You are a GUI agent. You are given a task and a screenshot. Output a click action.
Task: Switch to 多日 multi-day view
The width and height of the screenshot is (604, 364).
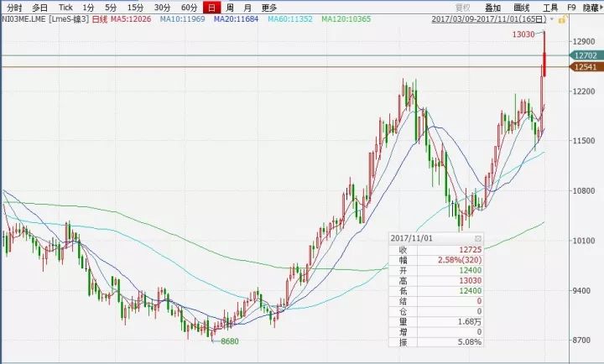(x=40, y=7)
